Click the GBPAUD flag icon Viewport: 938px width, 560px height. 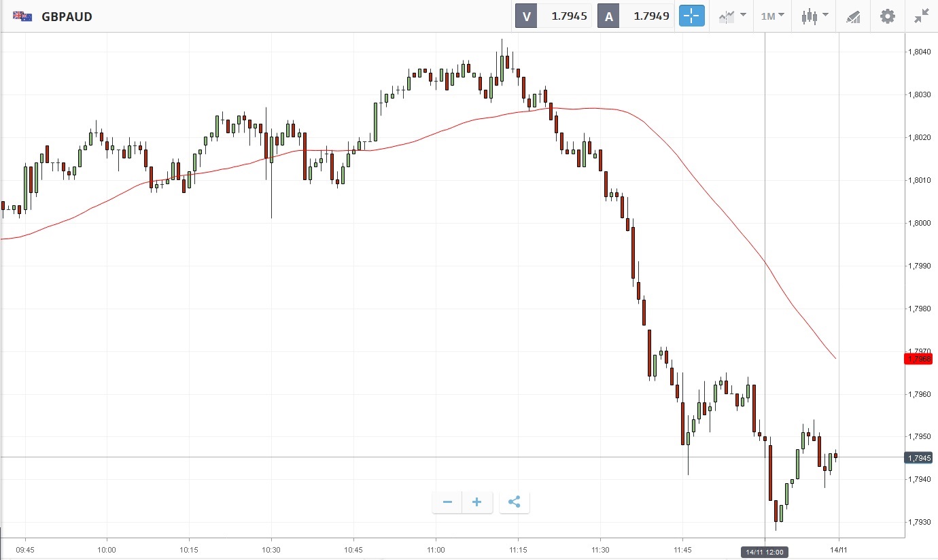pos(22,16)
